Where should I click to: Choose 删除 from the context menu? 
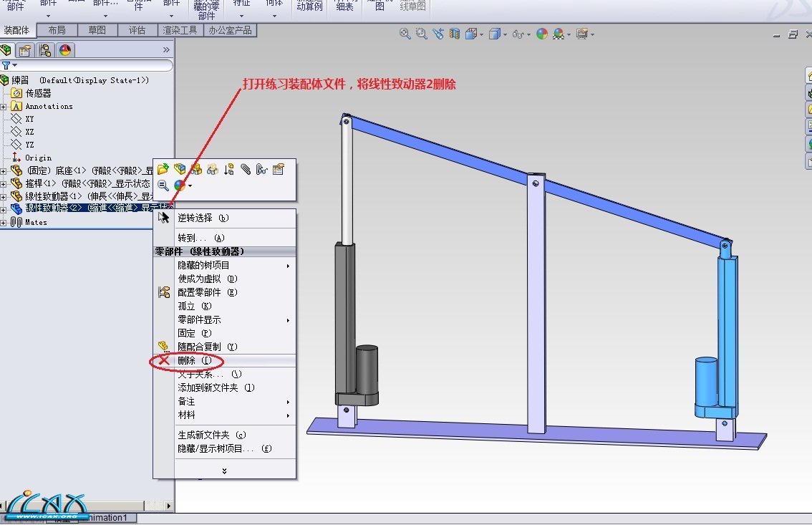tap(187, 361)
